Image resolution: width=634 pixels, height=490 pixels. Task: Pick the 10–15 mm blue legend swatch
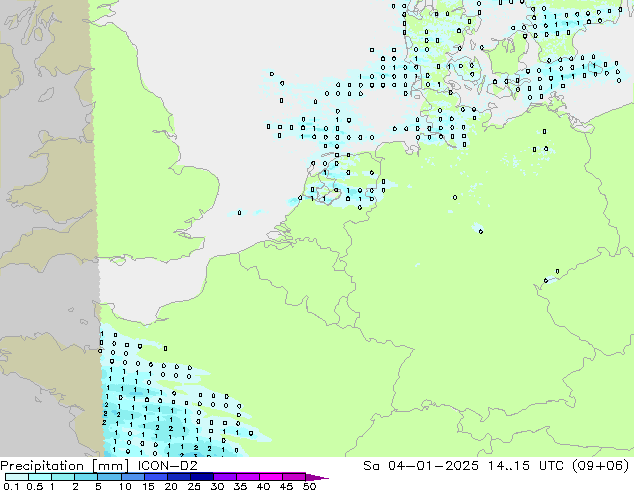pos(132,477)
